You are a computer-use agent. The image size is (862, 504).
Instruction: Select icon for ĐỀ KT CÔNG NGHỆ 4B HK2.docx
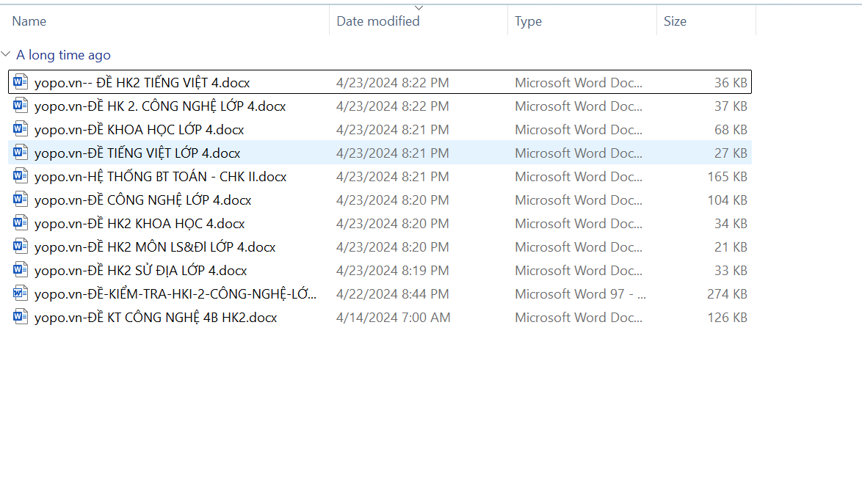(21, 317)
